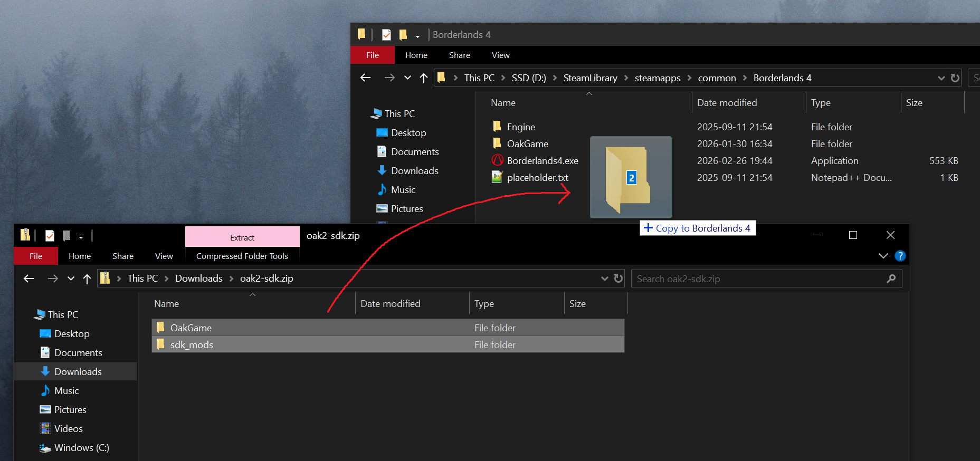Select the Engine folder
This screenshot has width=980, height=461.
(x=521, y=127)
